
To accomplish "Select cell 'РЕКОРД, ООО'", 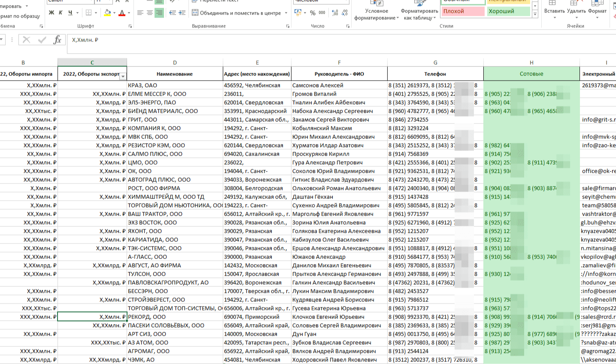I will point(175,317).
